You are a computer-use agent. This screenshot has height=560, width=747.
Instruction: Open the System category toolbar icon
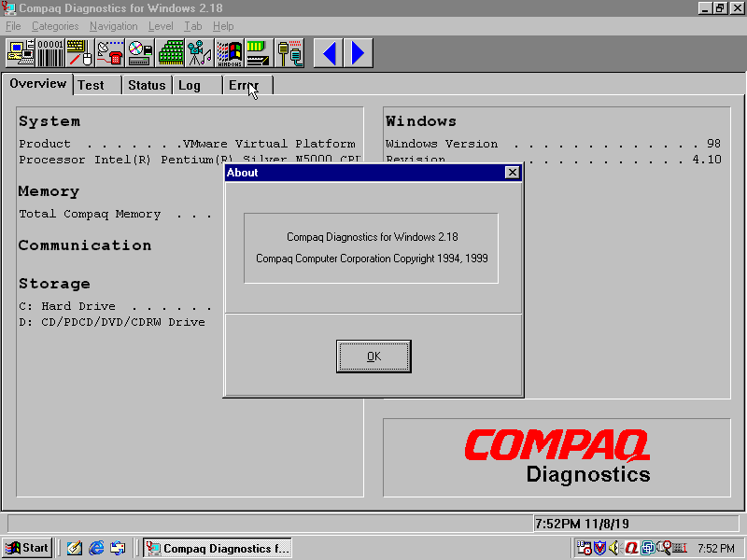(x=21, y=53)
